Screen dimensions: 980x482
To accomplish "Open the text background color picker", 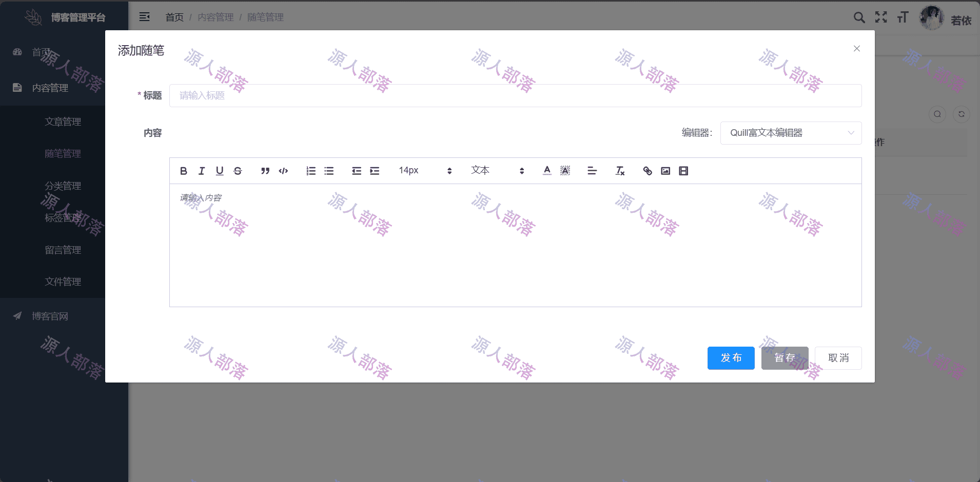I will click(565, 171).
